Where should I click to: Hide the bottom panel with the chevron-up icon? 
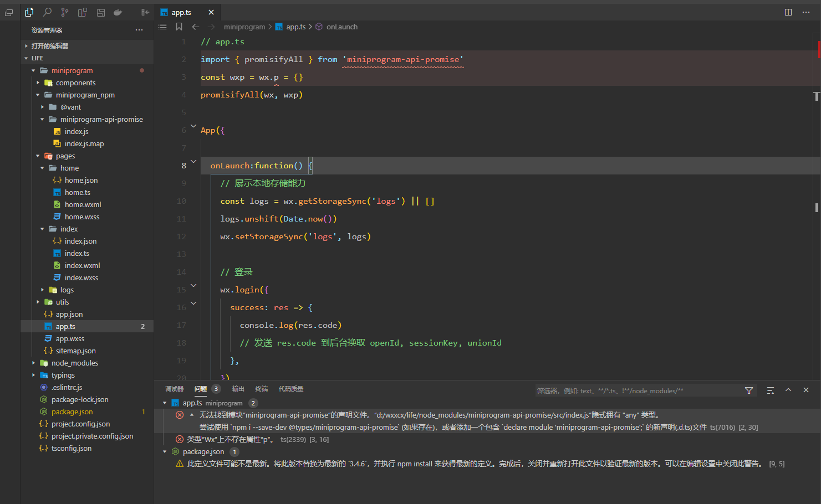pos(788,390)
